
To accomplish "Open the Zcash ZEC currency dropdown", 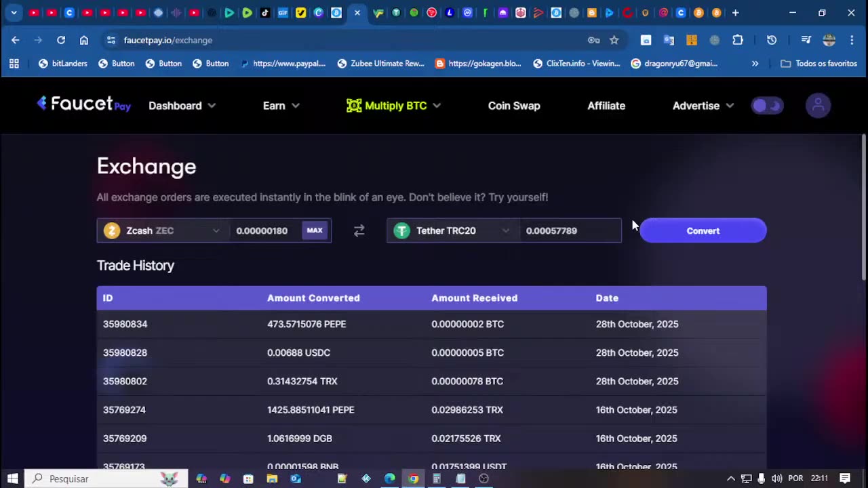I will click(x=163, y=230).
